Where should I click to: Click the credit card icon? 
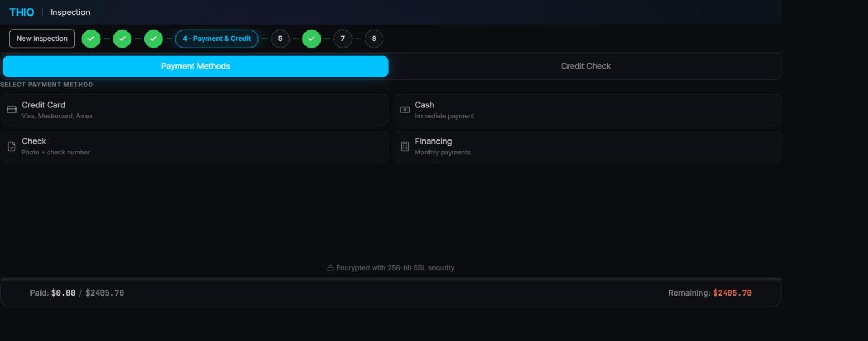pos(12,110)
